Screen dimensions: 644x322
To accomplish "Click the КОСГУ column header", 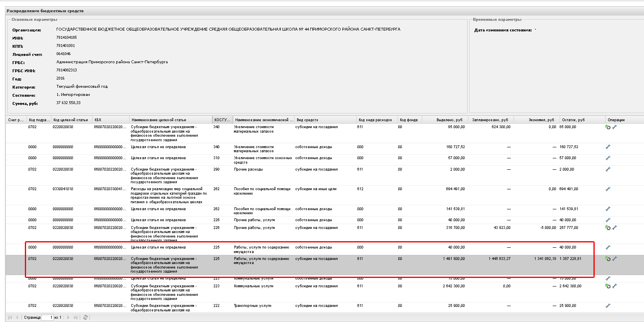I will click(x=222, y=120).
